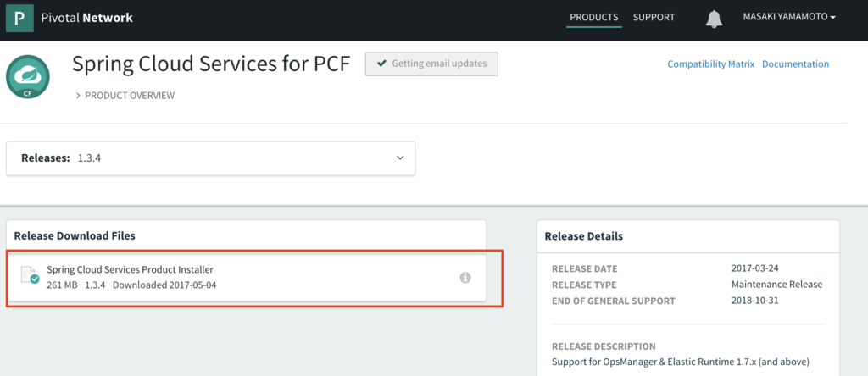868x376 pixels.
Task: Click the Release Download Files header
Action: tap(75, 235)
